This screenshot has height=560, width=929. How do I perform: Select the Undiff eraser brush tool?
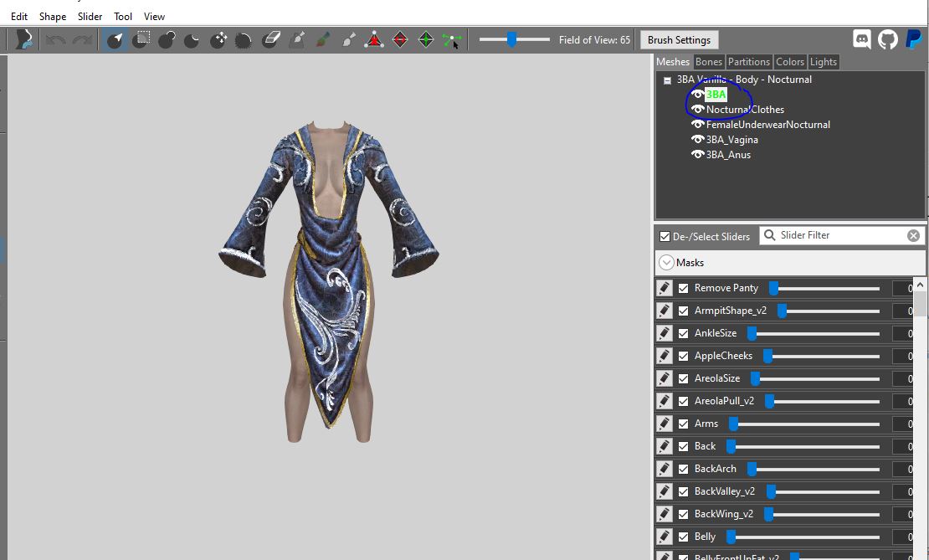pyautogui.click(x=271, y=39)
